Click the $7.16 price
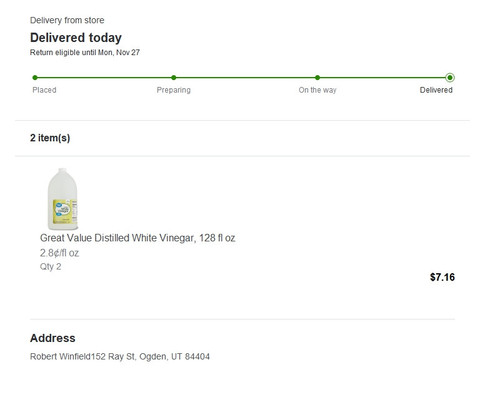 click(442, 277)
